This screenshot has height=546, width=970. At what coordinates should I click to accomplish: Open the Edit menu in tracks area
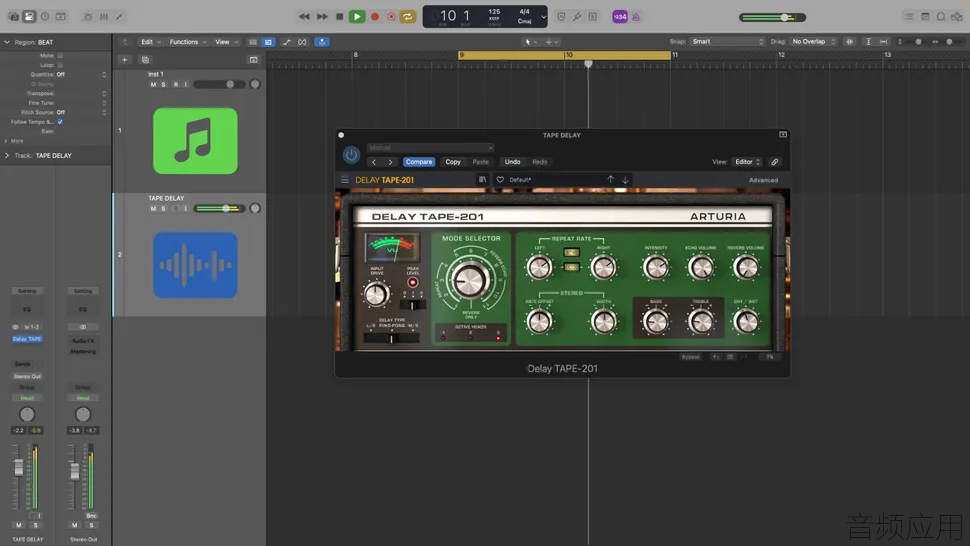(150, 42)
